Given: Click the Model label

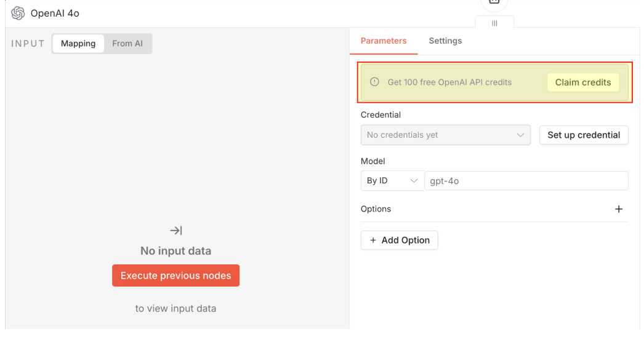Looking at the screenshot, I should 372,161.
